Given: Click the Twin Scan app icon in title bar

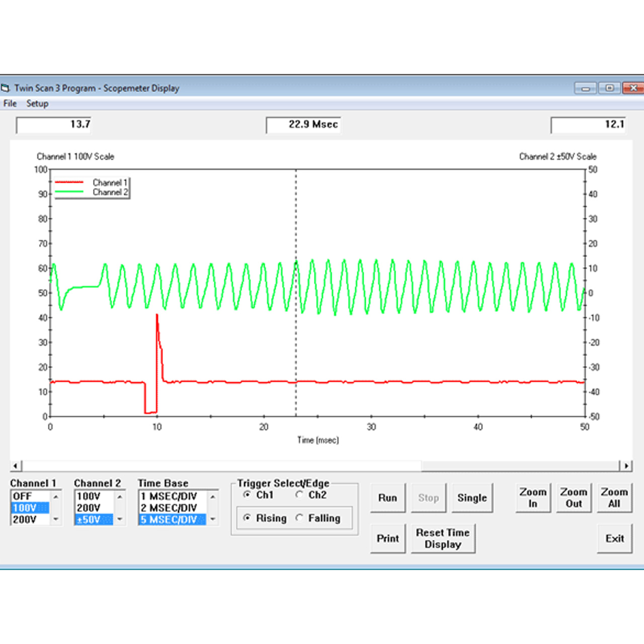Looking at the screenshot, I should (x=6, y=88).
